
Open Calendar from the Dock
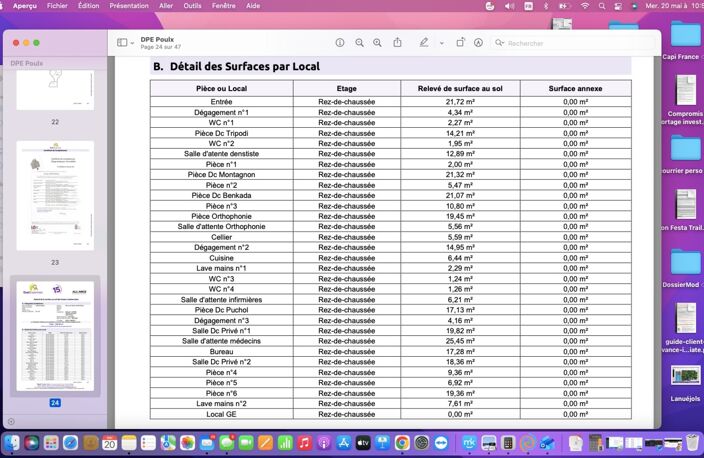(110, 443)
